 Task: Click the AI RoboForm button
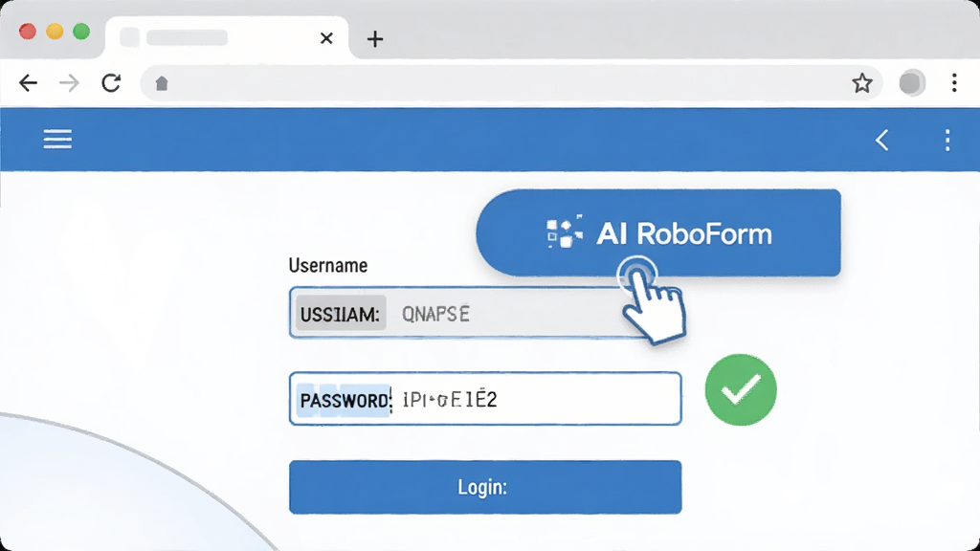click(658, 233)
